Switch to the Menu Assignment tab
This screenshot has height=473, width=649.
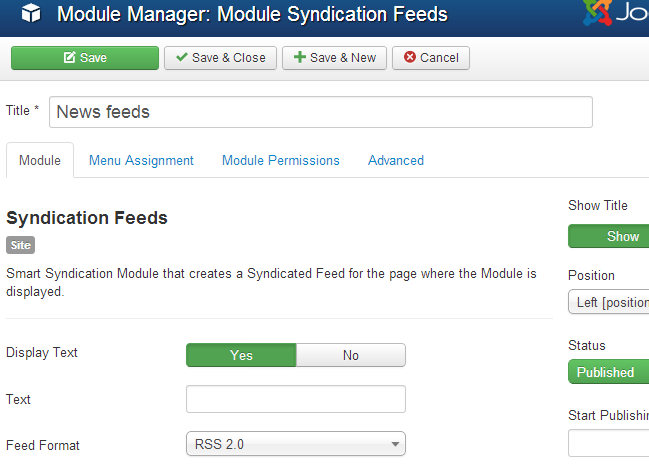point(141,160)
